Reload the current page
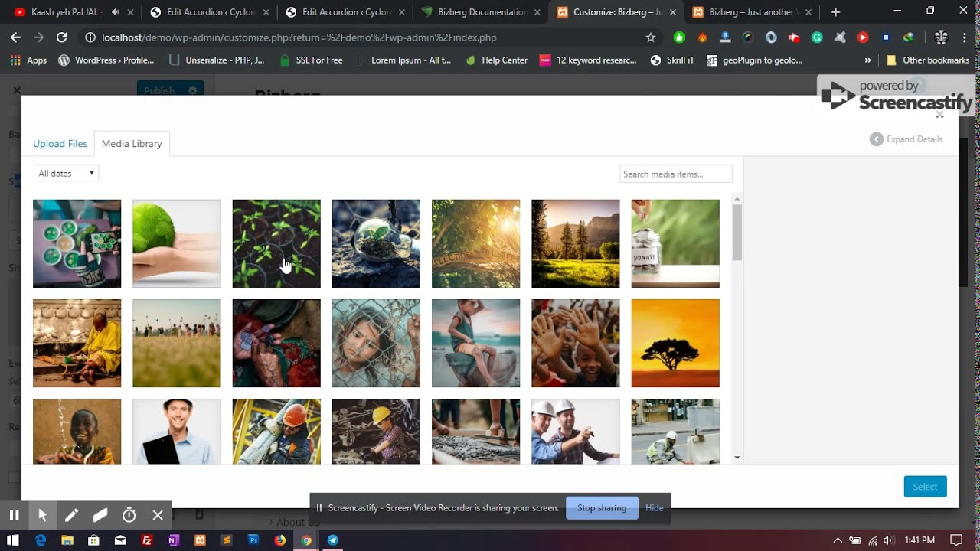Image resolution: width=980 pixels, height=551 pixels. coord(62,37)
